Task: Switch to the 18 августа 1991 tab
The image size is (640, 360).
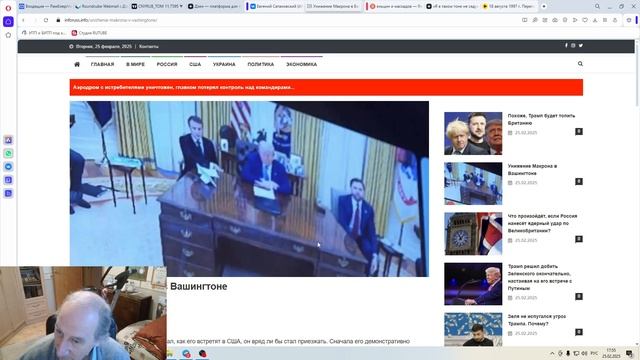Action: coord(508,6)
